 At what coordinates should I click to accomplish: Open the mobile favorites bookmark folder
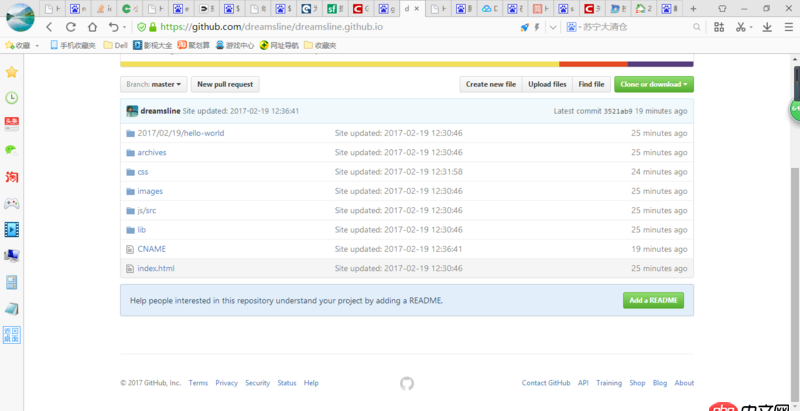tap(73, 46)
